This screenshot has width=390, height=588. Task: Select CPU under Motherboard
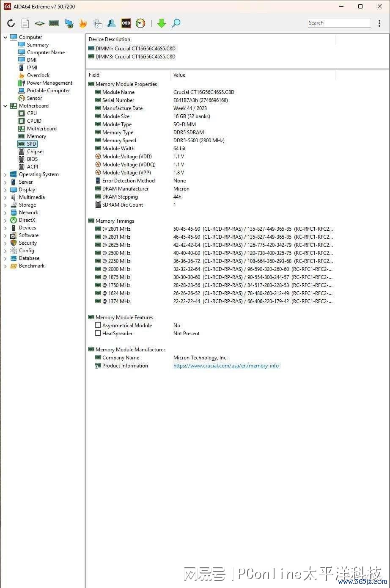pyautogui.click(x=32, y=113)
